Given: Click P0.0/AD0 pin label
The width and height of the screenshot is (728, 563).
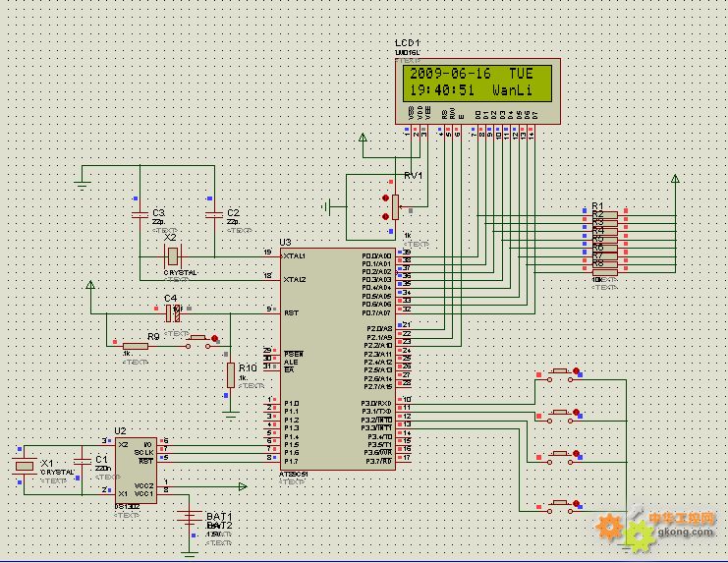Looking at the screenshot, I should coord(376,256).
